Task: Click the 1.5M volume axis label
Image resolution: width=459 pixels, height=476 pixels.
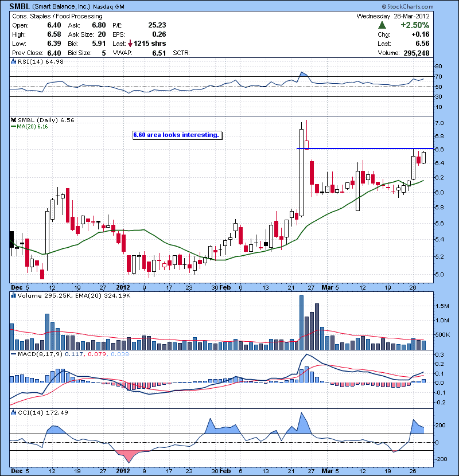Action: (x=442, y=306)
